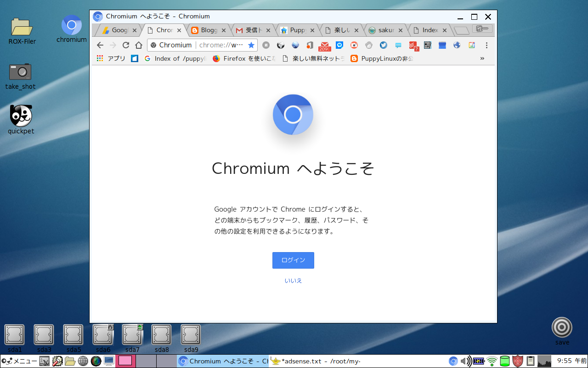Close the current Chromium welcome tab
Viewport: 588px width, 368px height.
179,30
